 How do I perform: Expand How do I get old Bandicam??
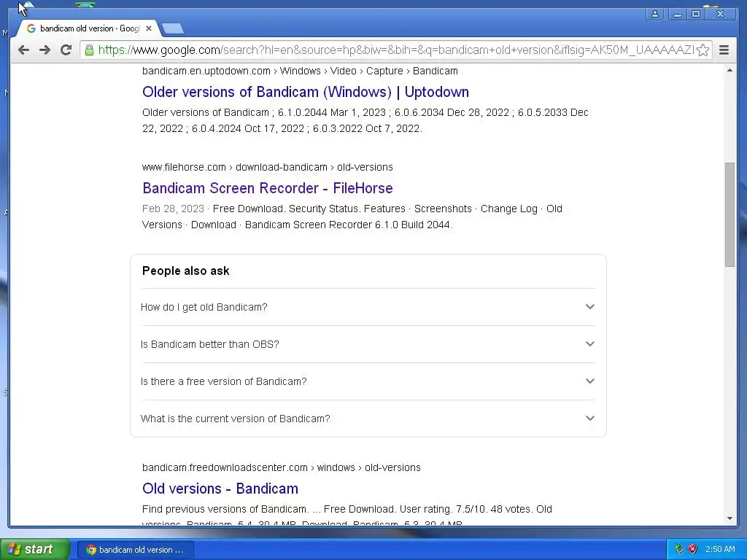coord(368,307)
